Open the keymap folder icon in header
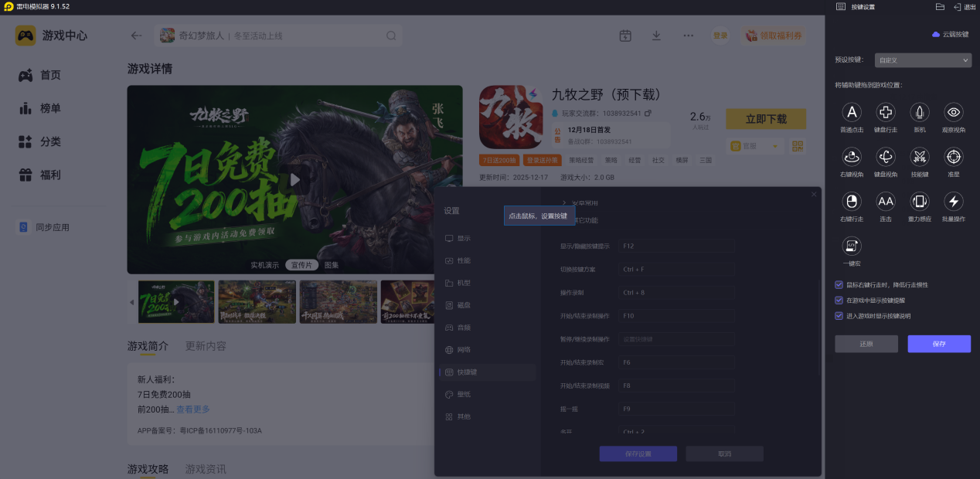This screenshot has width=980, height=479. point(940,6)
